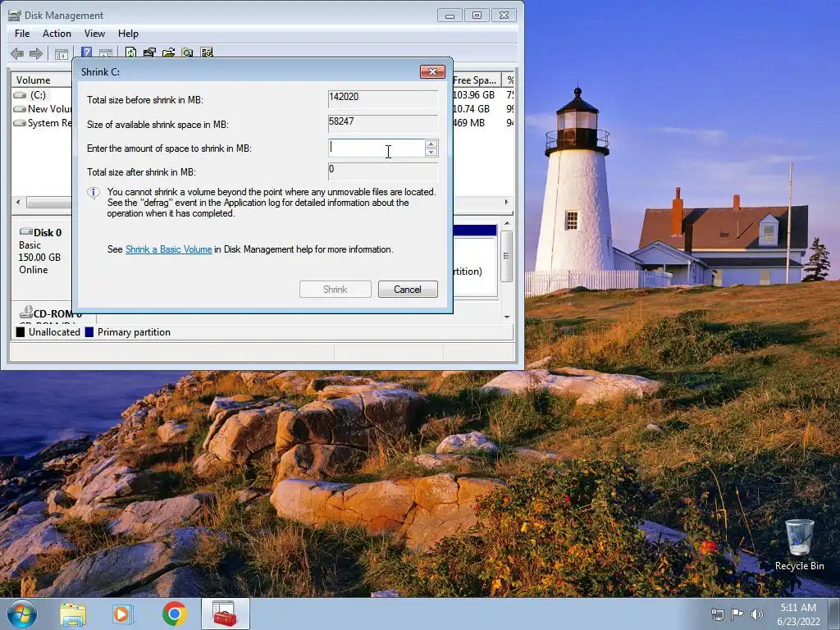Open the Action menu

pyautogui.click(x=57, y=33)
